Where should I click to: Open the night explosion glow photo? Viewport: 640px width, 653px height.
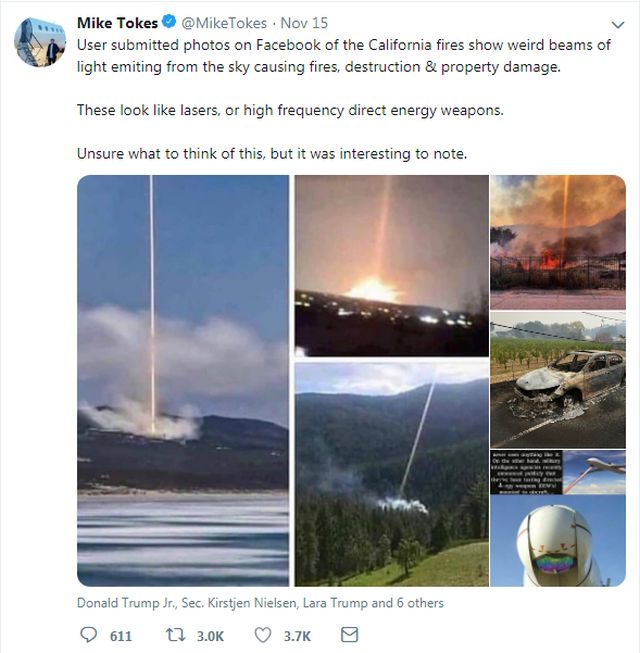pyautogui.click(x=391, y=265)
